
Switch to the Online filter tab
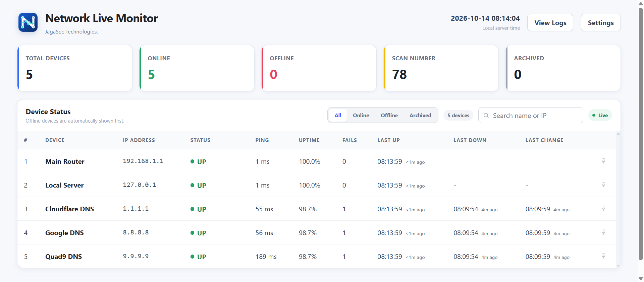pos(361,115)
